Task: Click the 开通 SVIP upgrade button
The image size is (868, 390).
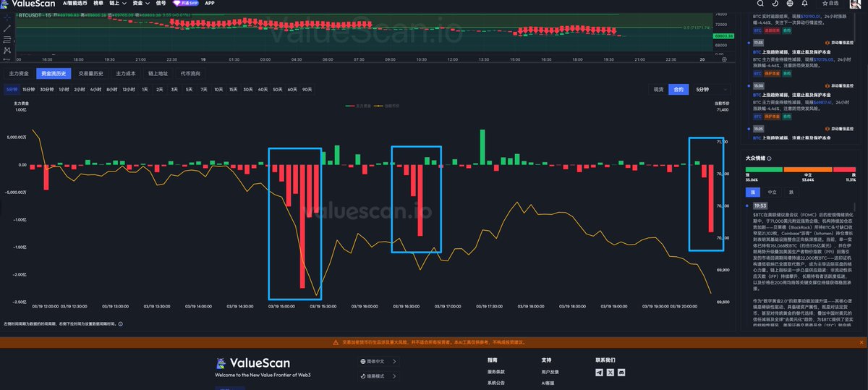Action: point(186,4)
